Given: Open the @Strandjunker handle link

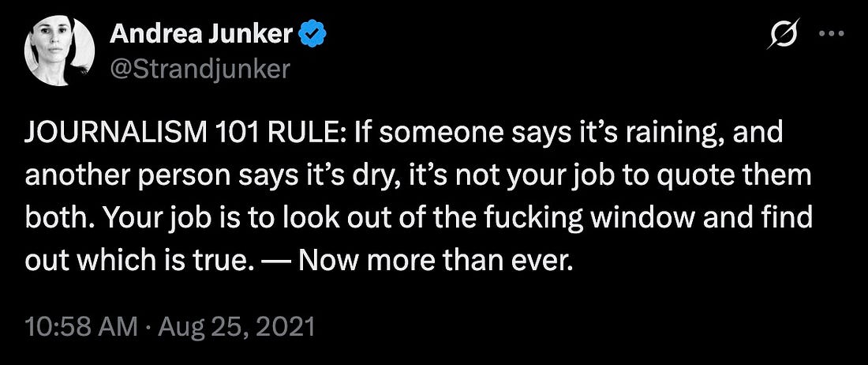Looking at the screenshot, I should tap(200, 69).
